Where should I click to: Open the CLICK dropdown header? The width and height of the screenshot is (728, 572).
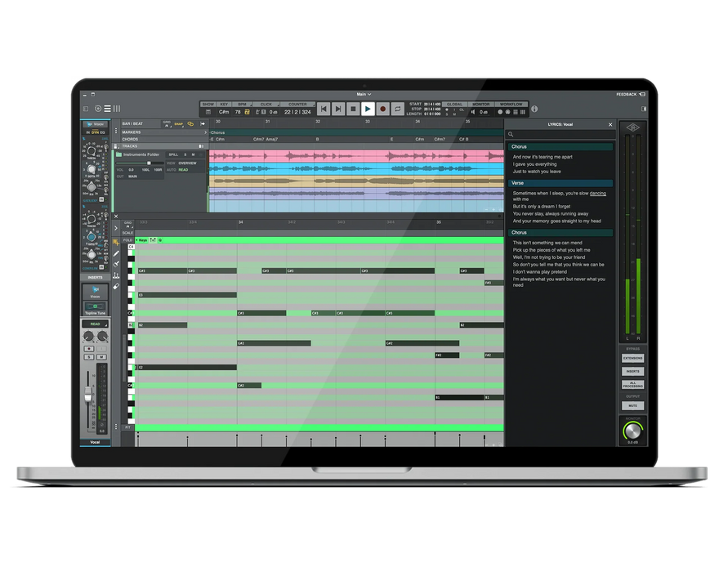click(x=266, y=105)
